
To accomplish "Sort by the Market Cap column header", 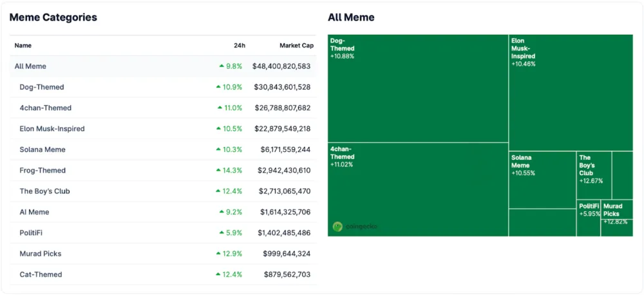I will (296, 46).
